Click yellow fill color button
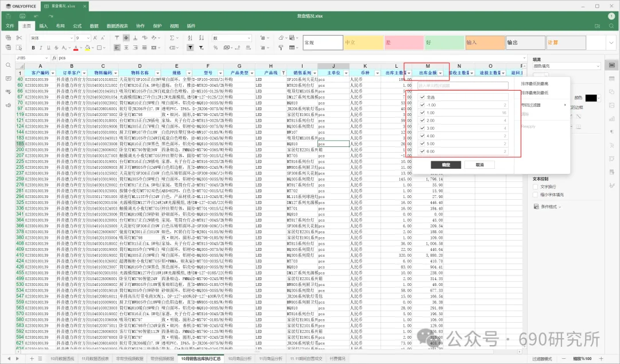Viewport: 620px width, 364px height. tap(87, 48)
